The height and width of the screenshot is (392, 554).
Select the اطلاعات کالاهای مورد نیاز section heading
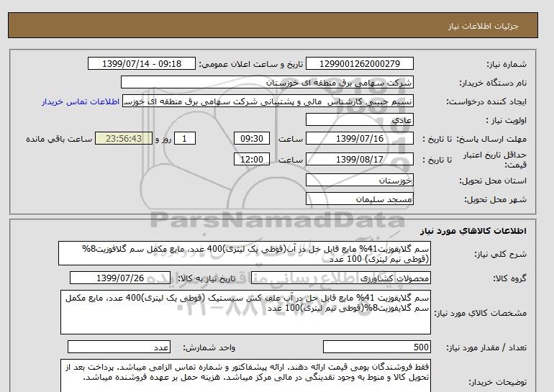473,231
